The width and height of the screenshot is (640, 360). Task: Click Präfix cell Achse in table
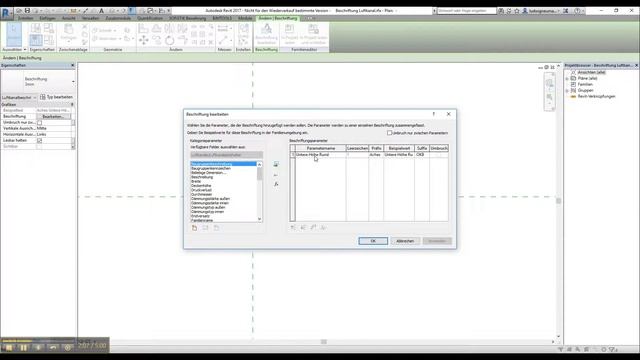click(x=376, y=155)
